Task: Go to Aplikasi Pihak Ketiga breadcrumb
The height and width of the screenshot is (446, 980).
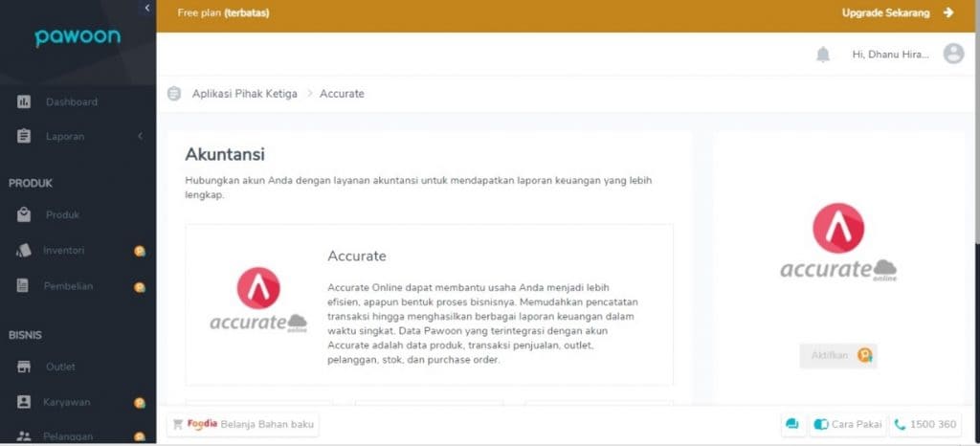Action: (x=244, y=94)
